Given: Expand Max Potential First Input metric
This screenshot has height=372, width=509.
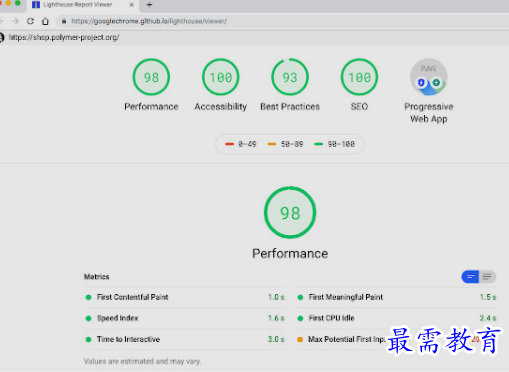Looking at the screenshot, I should click(x=396, y=339).
